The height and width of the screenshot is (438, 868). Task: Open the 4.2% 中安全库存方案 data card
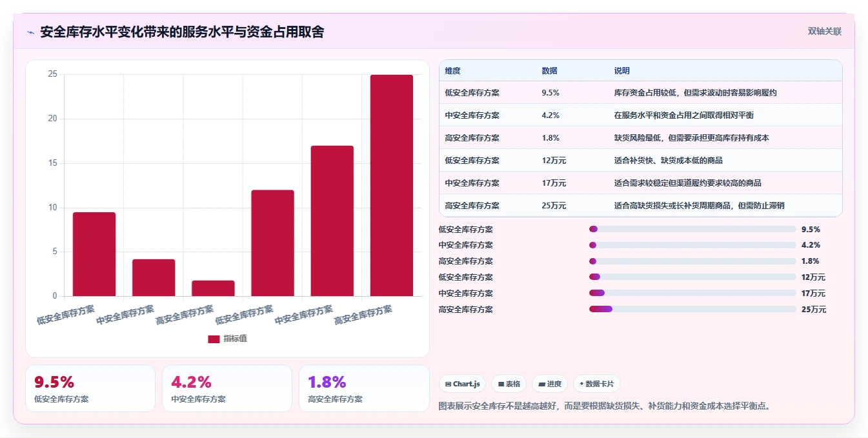point(227,388)
